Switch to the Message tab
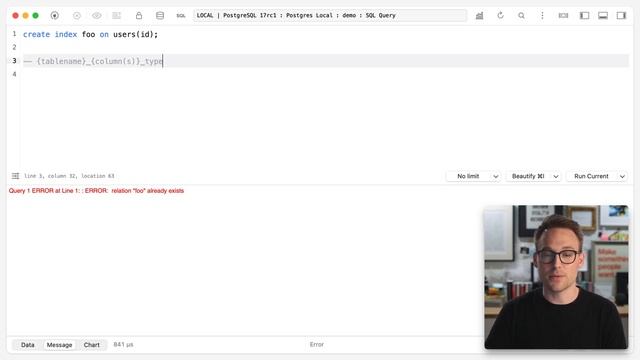The height and width of the screenshot is (360, 640). [60, 345]
